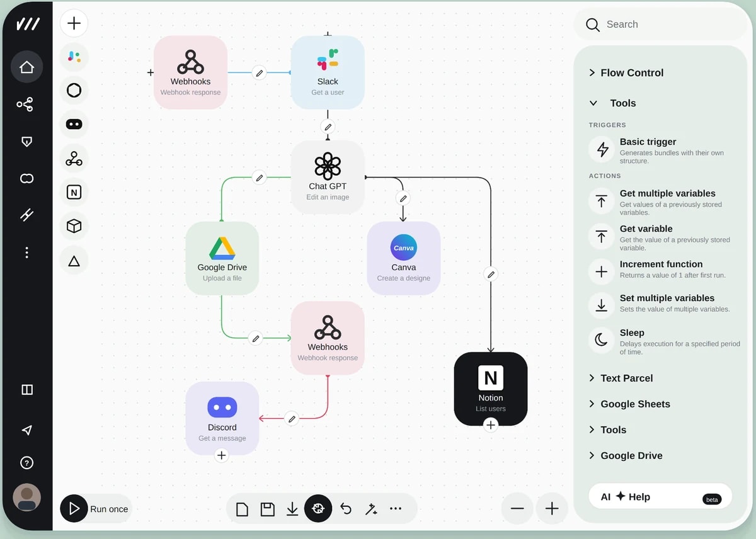Select the Notion app shortcut icon
The width and height of the screenshot is (756, 539).
[x=74, y=192]
